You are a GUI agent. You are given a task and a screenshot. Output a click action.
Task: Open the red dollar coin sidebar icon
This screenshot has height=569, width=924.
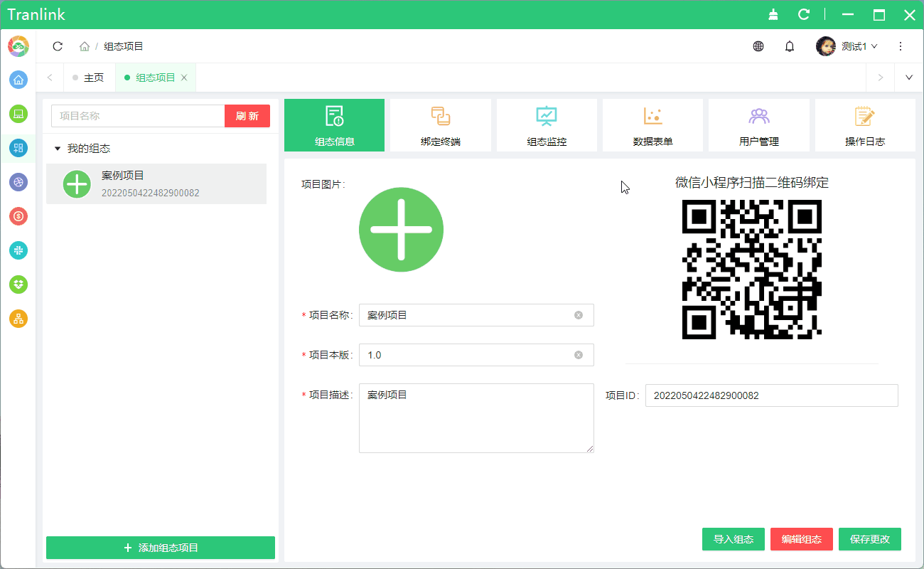(18, 216)
